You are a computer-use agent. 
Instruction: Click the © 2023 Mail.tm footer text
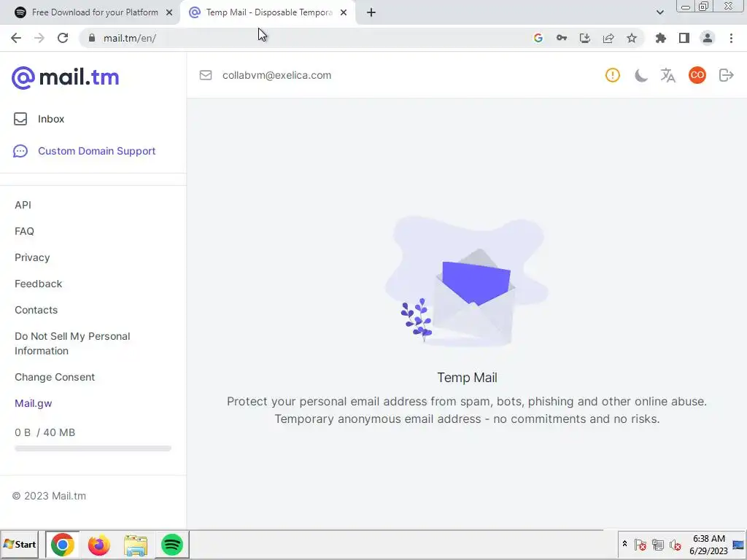(49, 496)
